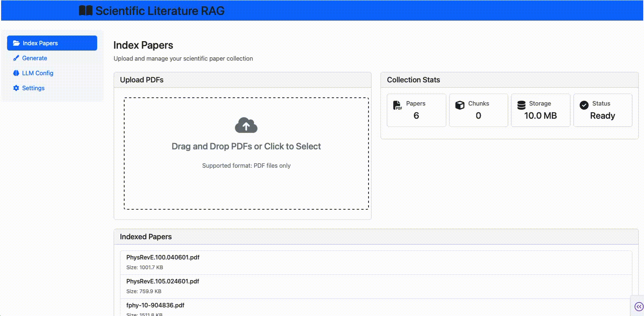
Task: Click the 10.0 MB storage card
Action: click(x=540, y=110)
